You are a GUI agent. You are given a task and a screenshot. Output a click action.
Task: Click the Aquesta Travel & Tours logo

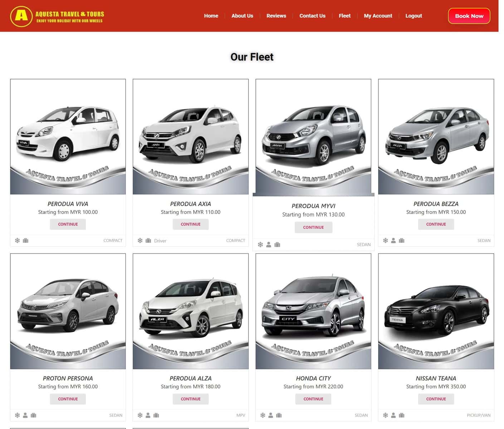[57, 16]
